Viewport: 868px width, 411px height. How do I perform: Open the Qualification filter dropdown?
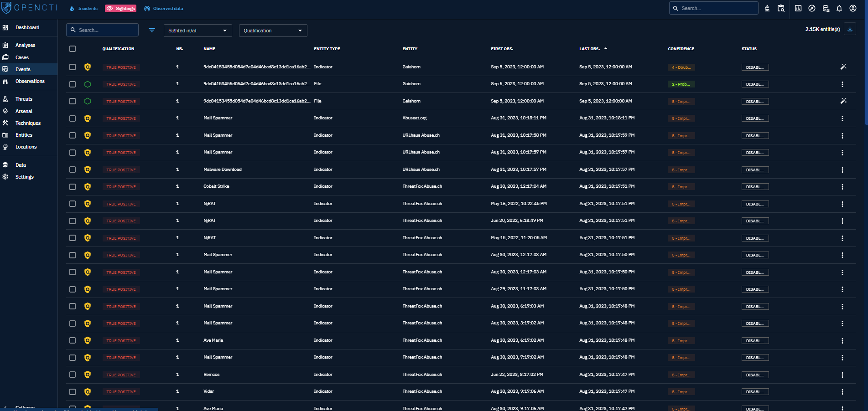pyautogui.click(x=273, y=31)
